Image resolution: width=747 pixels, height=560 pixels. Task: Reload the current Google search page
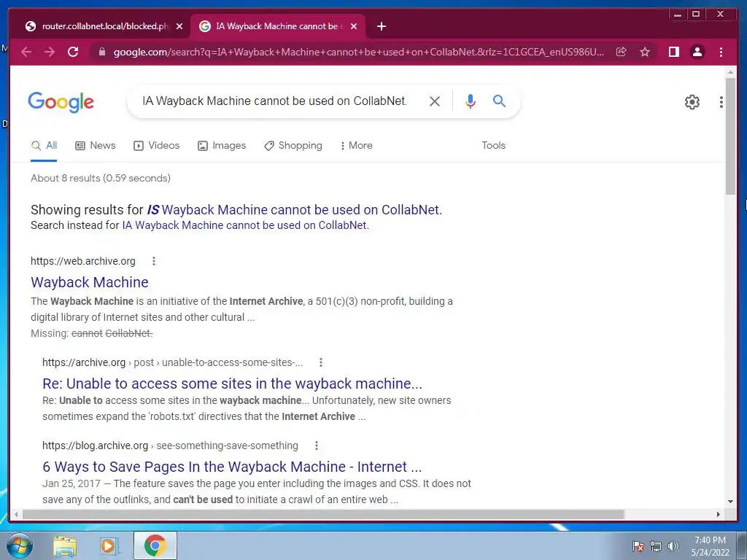click(73, 52)
